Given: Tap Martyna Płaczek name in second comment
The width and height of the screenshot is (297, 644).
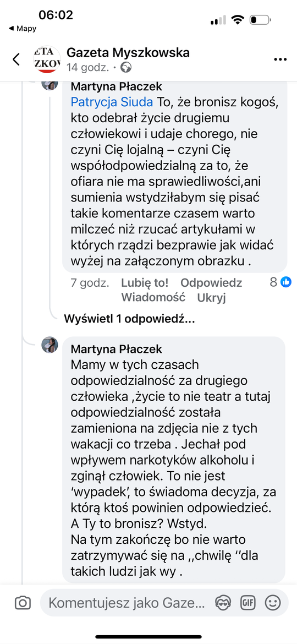Looking at the screenshot, I should (x=117, y=349).
